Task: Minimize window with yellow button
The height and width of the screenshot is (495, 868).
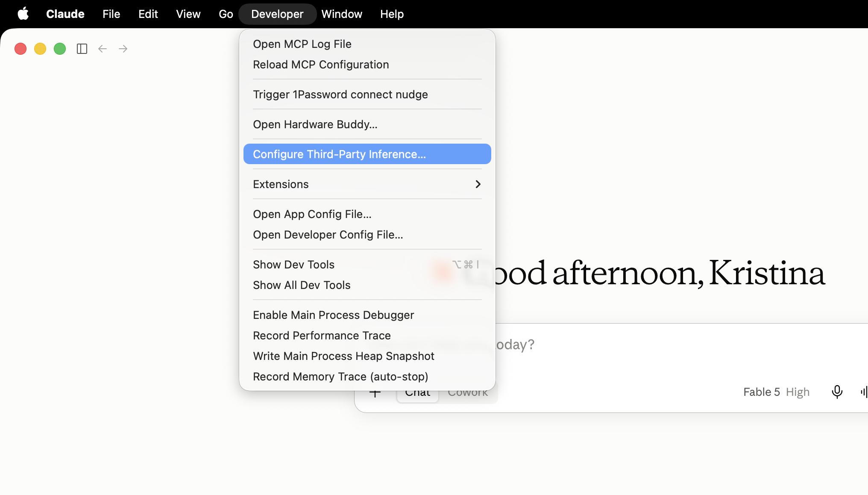Action: (x=40, y=49)
